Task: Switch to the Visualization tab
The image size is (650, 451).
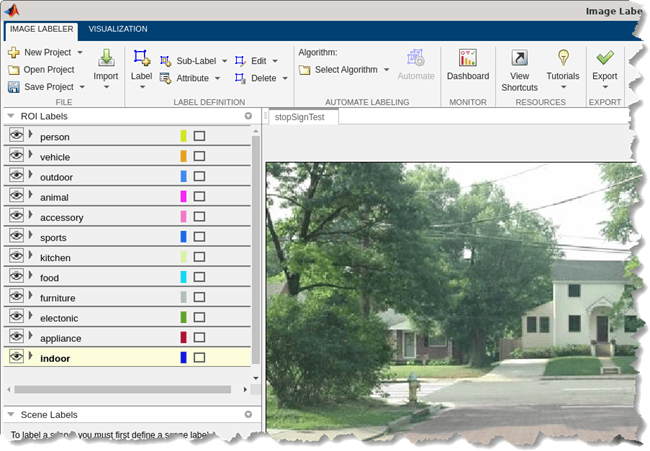Action: [118, 29]
